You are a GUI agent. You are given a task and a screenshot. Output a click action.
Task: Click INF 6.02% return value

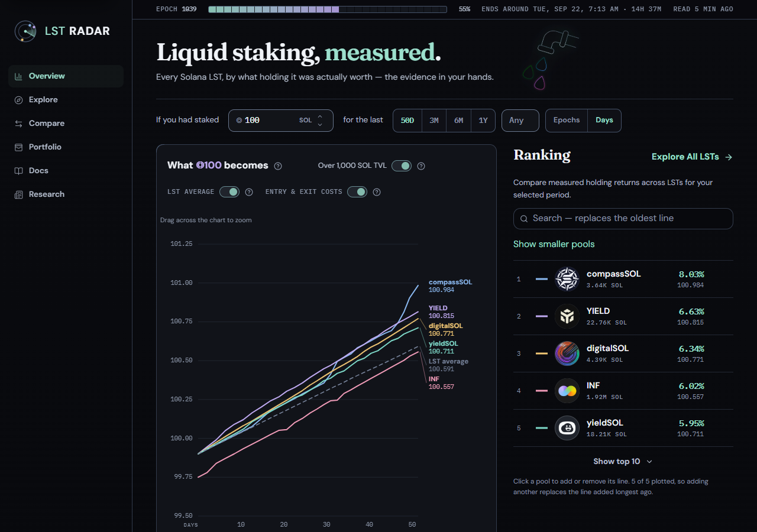point(691,386)
